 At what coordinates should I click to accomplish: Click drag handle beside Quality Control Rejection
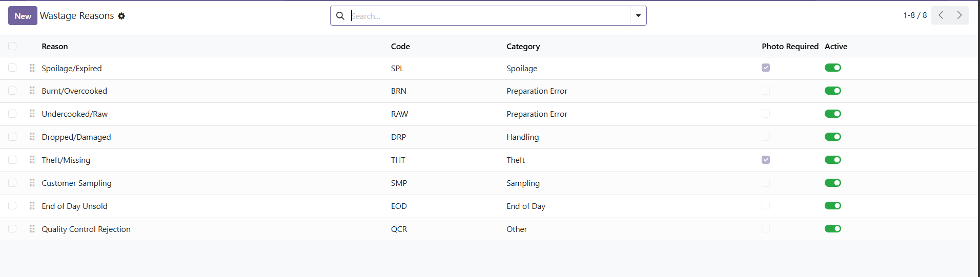click(x=32, y=229)
